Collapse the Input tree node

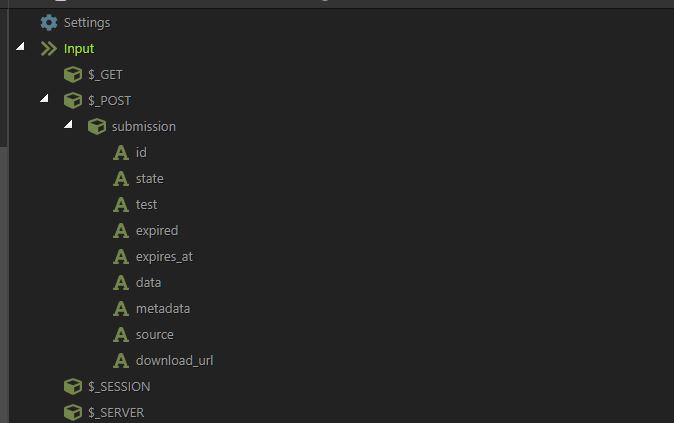(x=20, y=47)
